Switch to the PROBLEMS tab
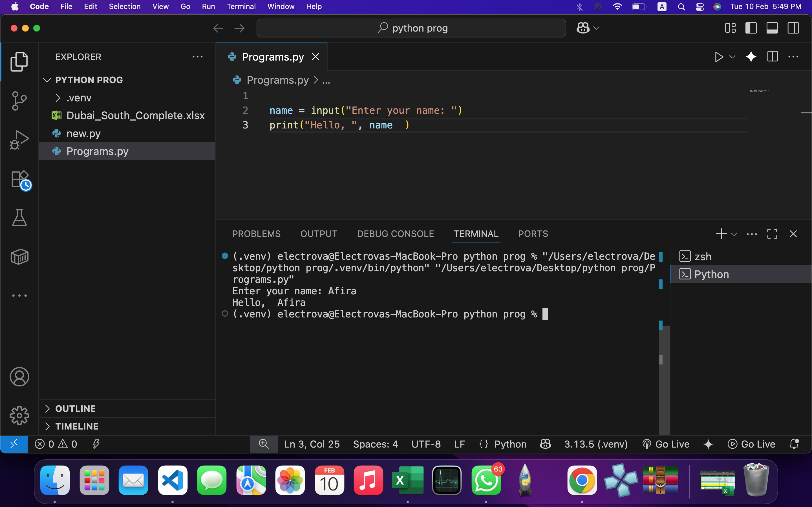812x507 pixels. pos(256,234)
